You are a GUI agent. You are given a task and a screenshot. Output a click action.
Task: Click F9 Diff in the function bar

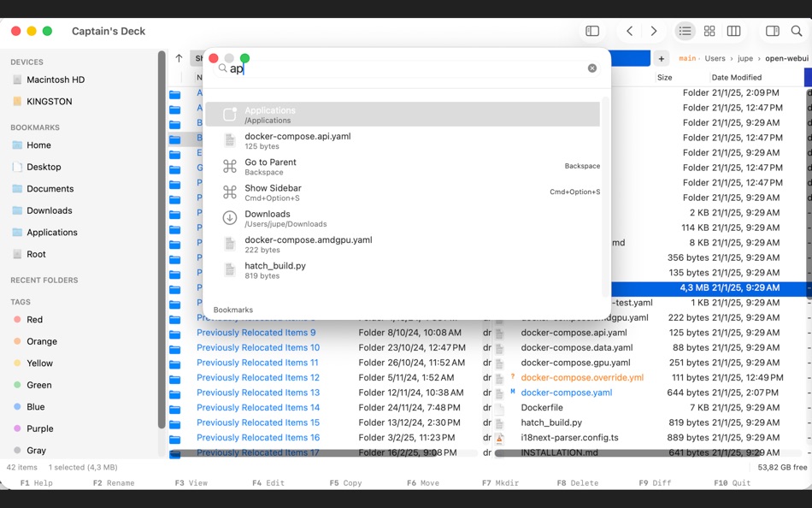(655, 483)
